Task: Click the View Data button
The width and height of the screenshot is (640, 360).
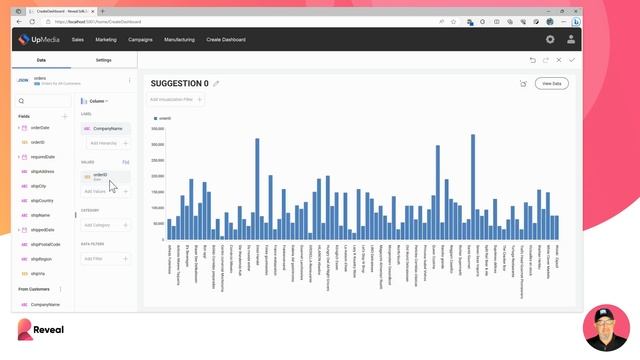Action: click(551, 84)
